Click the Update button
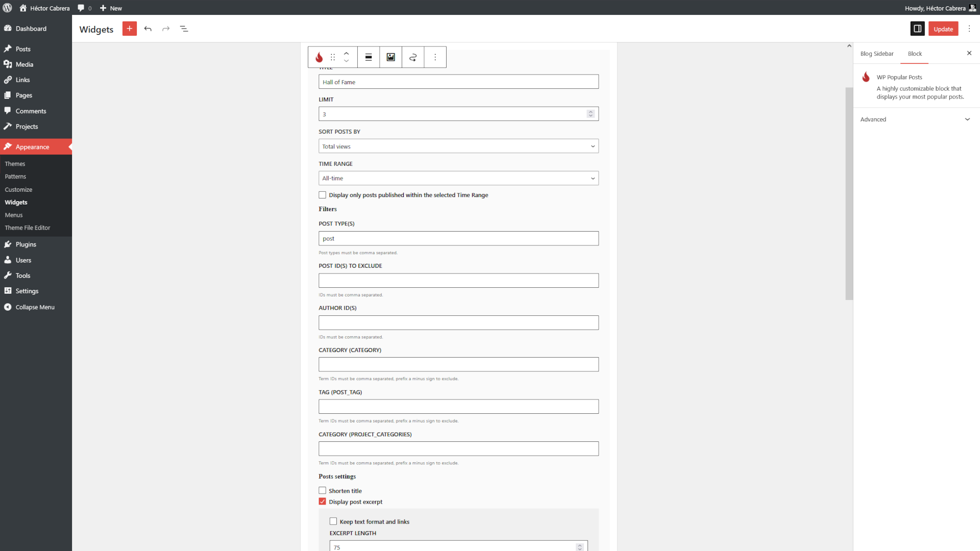The image size is (980, 551). click(943, 29)
